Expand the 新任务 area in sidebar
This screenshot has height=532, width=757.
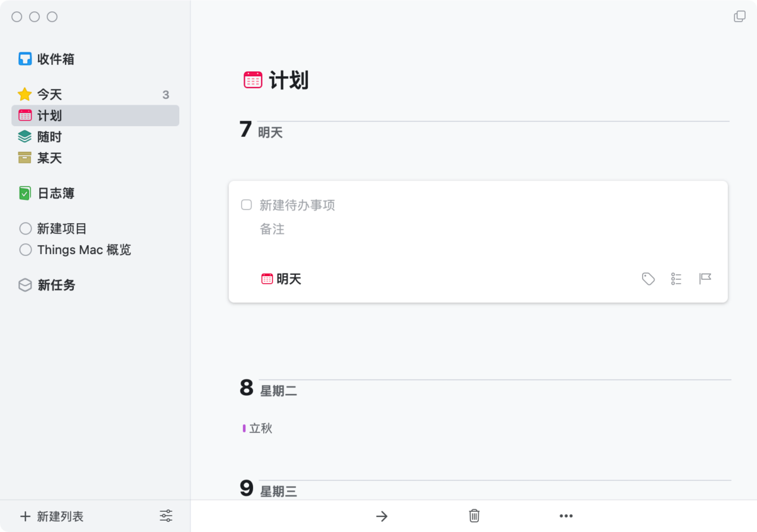click(95, 286)
